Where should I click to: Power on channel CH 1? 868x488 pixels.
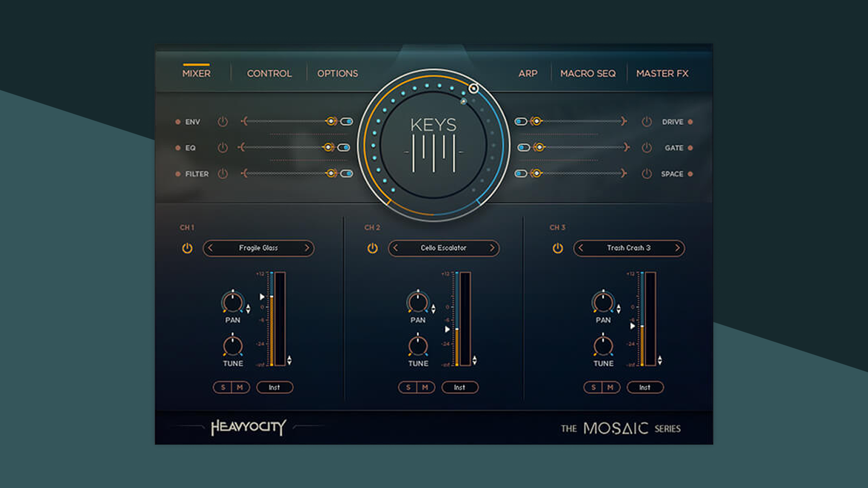coord(187,248)
